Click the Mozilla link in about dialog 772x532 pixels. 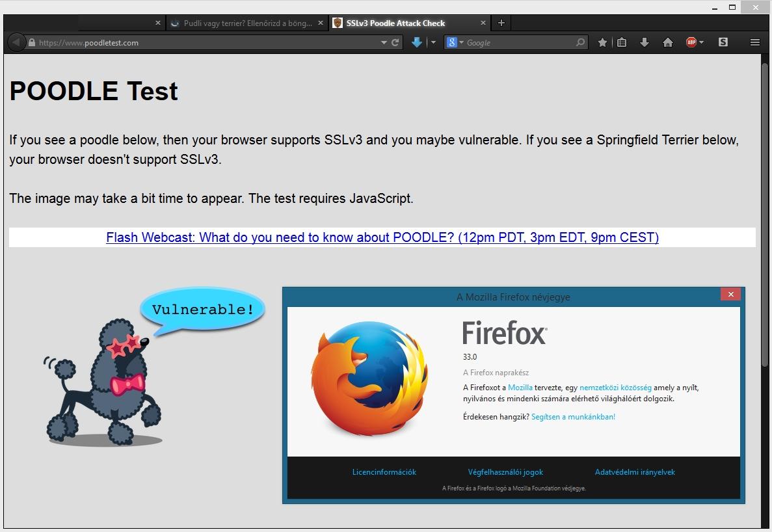[x=520, y=388]
